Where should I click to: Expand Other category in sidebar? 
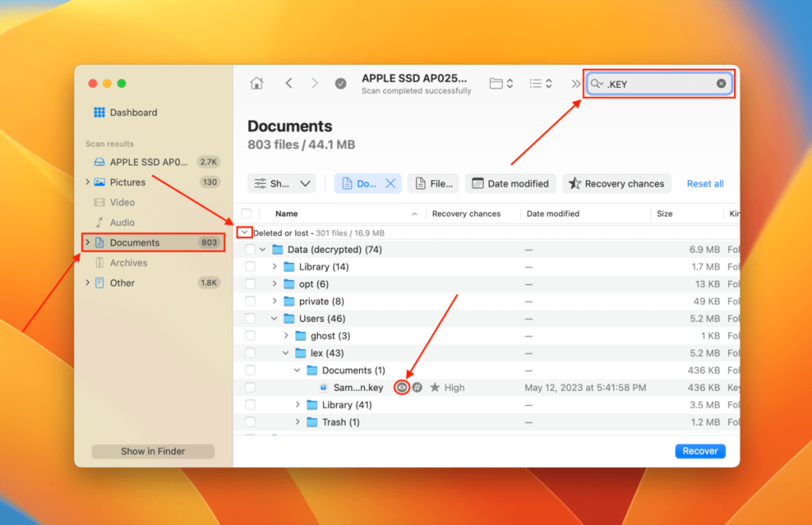coord(87,282)
